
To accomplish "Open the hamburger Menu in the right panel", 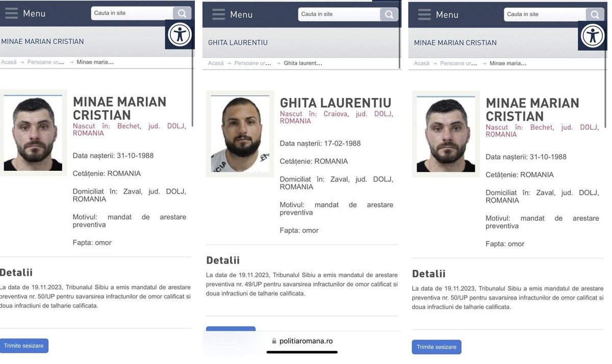I will 438,15.
